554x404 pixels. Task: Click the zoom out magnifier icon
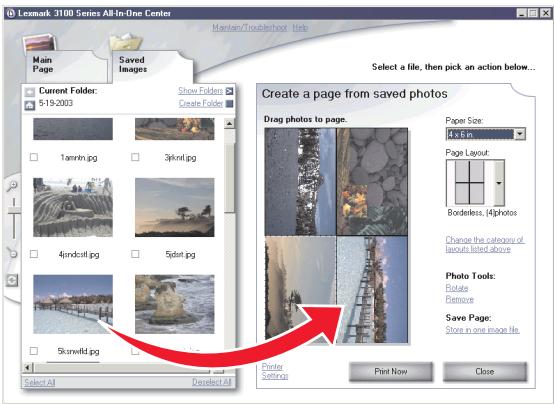pyautogui.click(x=12, y=253)
